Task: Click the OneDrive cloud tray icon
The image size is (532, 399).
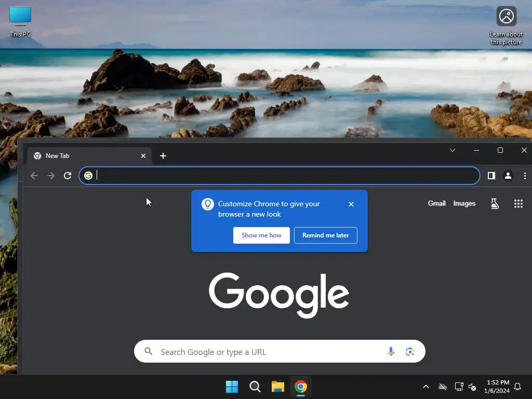Action: tap(443, 387)
